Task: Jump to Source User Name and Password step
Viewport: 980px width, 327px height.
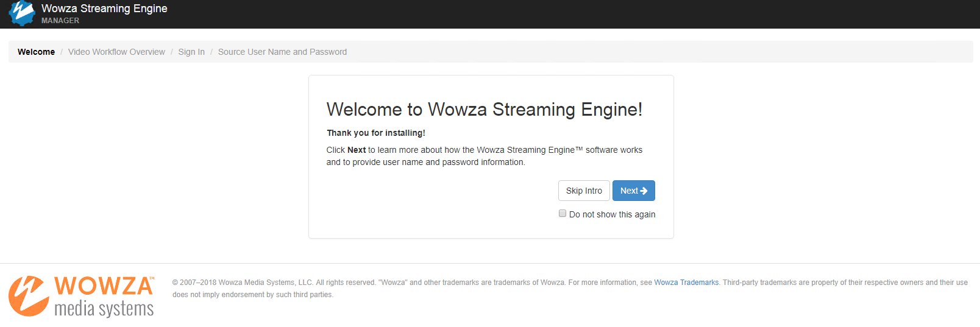Action: tap(282, 52)
